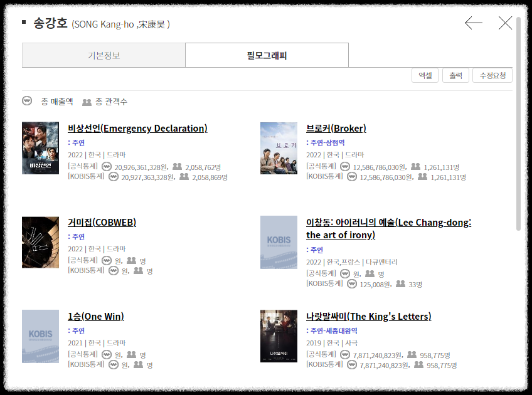Open the 나랏말싸미(The King's Letters) link
532x395 pixels.
[x=369, y=317]
